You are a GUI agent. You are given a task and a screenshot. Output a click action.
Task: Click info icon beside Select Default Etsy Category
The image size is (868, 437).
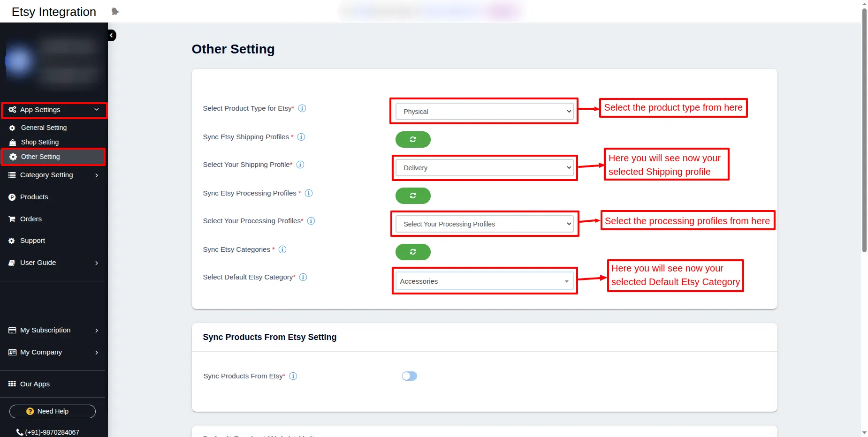click(x=303, y=277)
